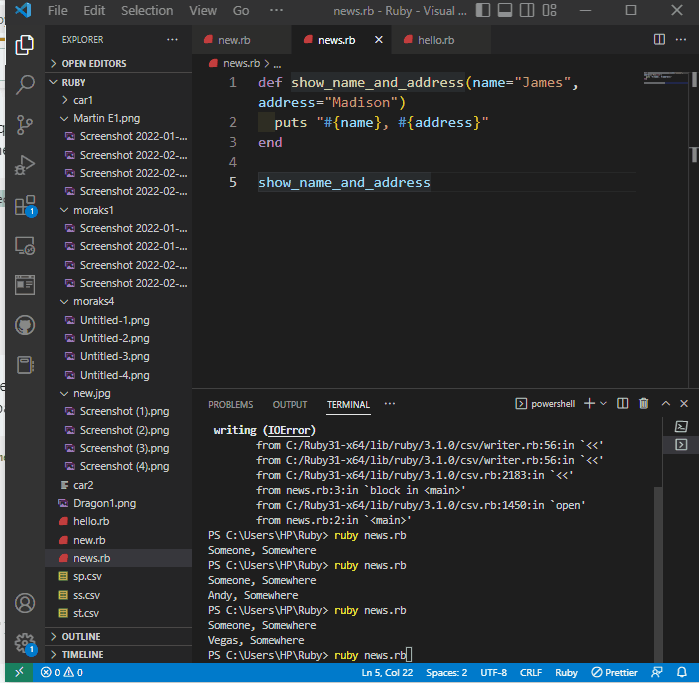Click the Prettier status bar button

point(616,673)
